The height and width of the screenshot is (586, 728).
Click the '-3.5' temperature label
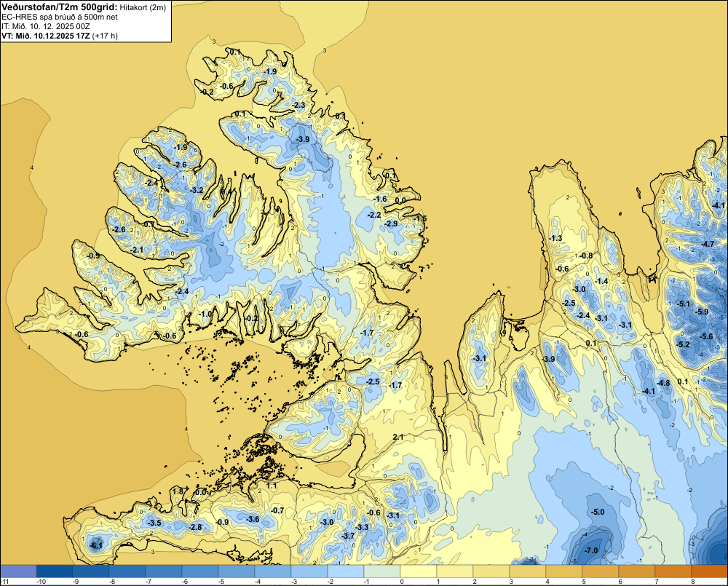[154, 523]
